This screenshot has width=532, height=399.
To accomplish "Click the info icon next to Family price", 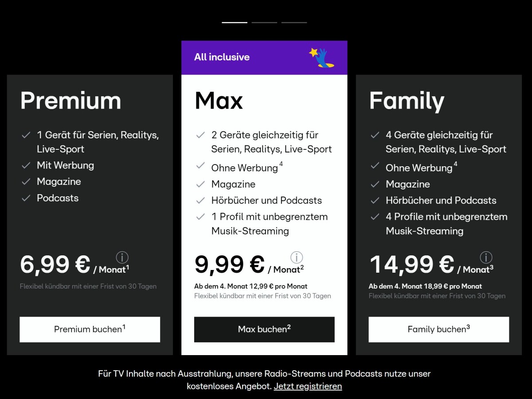I will pos(486,258).
